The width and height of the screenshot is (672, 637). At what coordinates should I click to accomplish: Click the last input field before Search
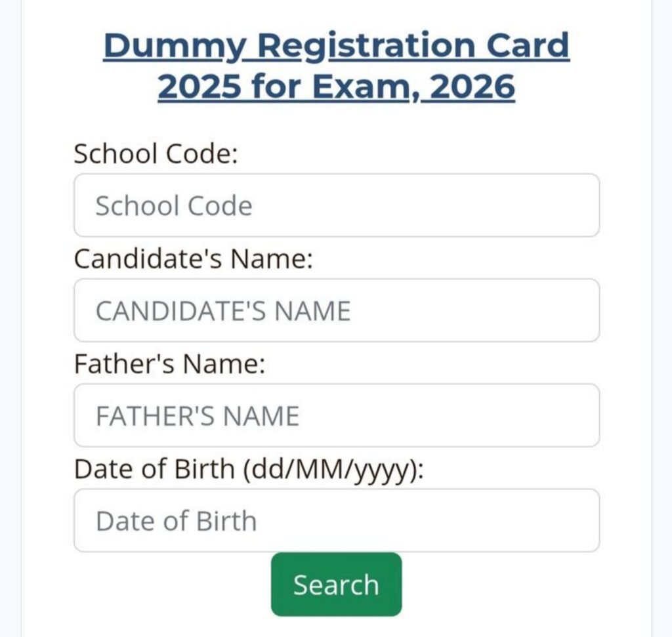[336, 520]
